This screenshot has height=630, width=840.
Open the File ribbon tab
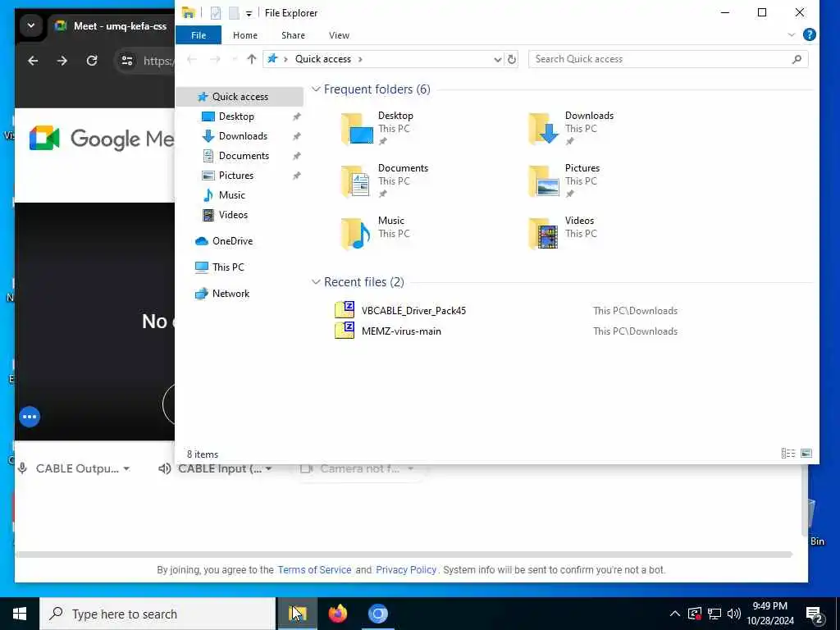(199, 35)
